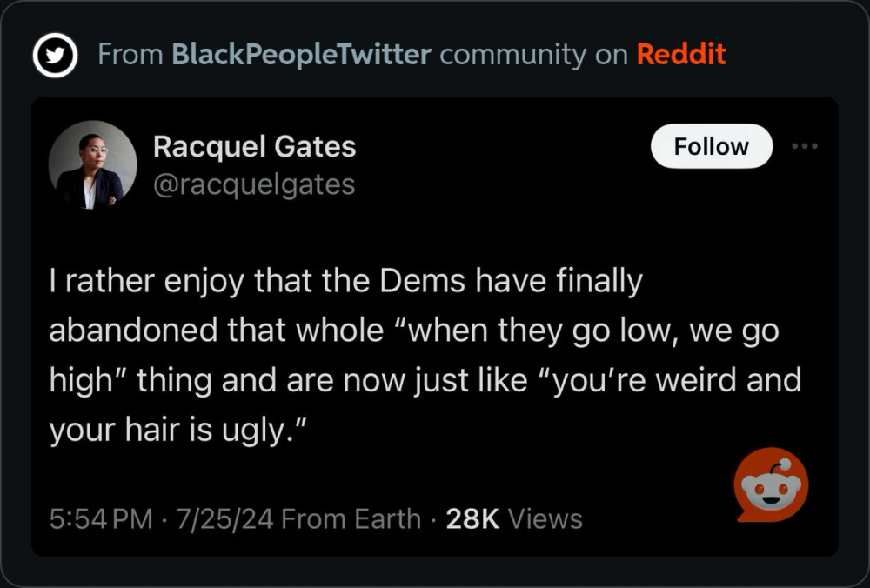The height and width of the screenshot is (588, 870).
Task: Open the BlackPeopleTwitter community link
Action: point(301,55)
